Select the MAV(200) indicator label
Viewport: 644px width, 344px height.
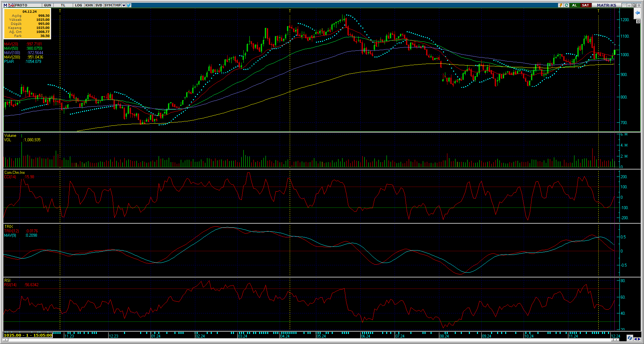[x=12, y=57]
